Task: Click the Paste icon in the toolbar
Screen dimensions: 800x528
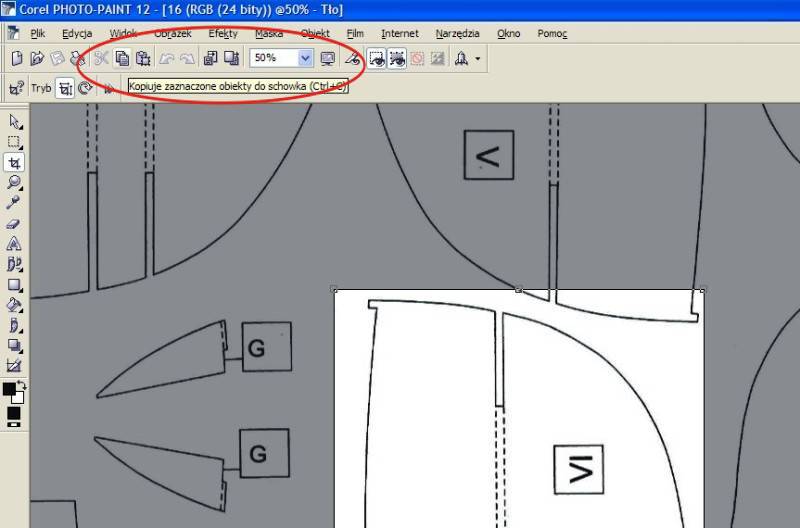Action: [x=143, y=59]
